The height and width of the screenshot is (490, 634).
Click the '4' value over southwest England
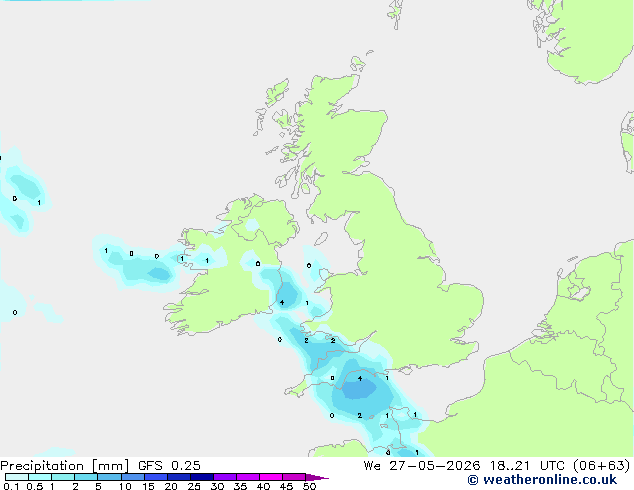point(360,379)
